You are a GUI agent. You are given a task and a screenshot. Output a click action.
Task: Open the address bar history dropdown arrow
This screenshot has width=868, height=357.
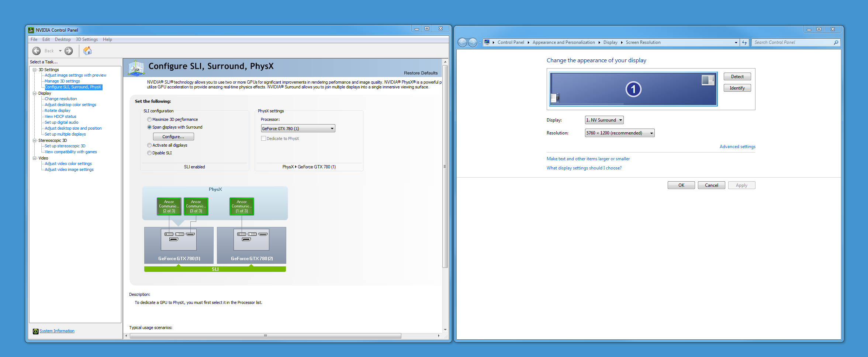[736, 42]
